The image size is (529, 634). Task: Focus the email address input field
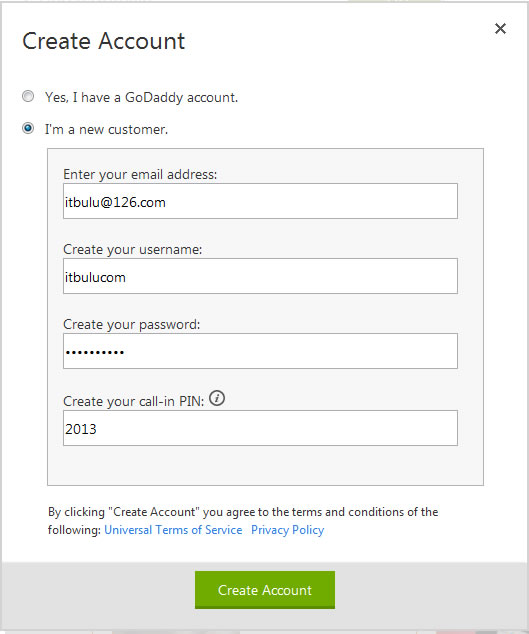pos(260,201)
